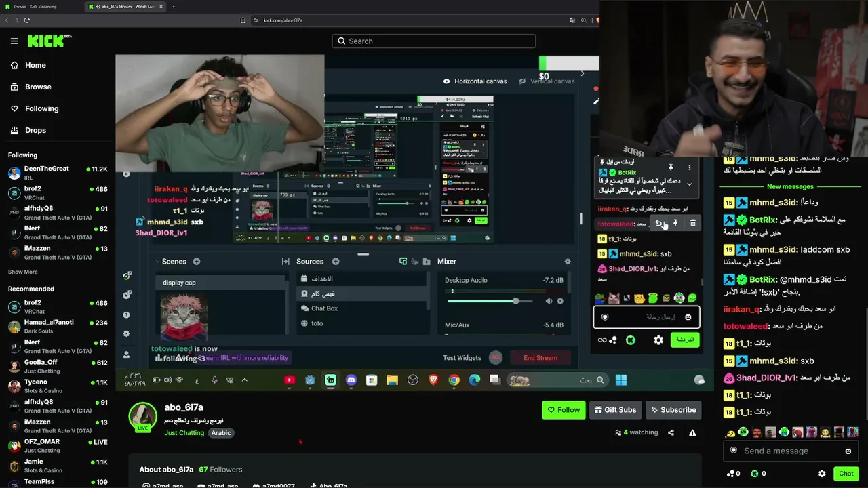The image size is (868, 488).
Task: Add a new source with the plus icon
Action: (336, 262)
